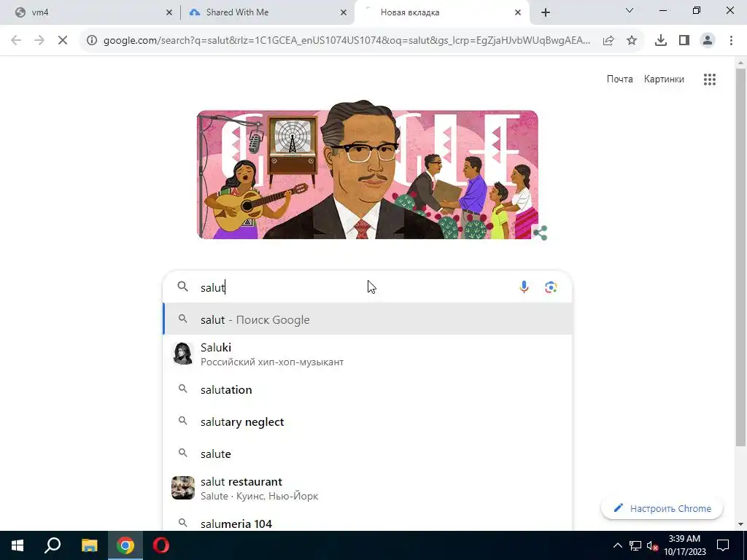The height and width of the screenshot is (560, 747).
Task: Open Windows taskbar search
Action: coord(53,545)
